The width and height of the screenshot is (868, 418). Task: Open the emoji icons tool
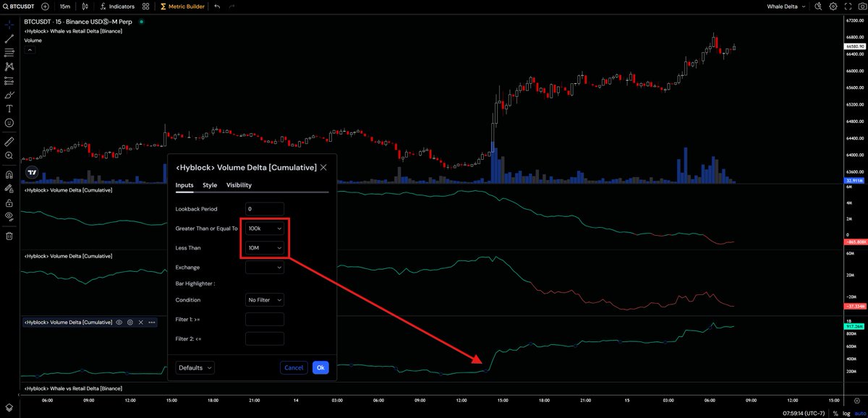coord(9,122)
